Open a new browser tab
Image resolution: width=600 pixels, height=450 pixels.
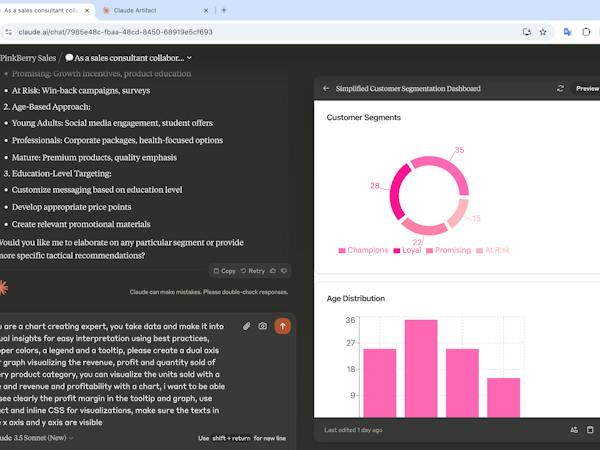tap(224, 11)
